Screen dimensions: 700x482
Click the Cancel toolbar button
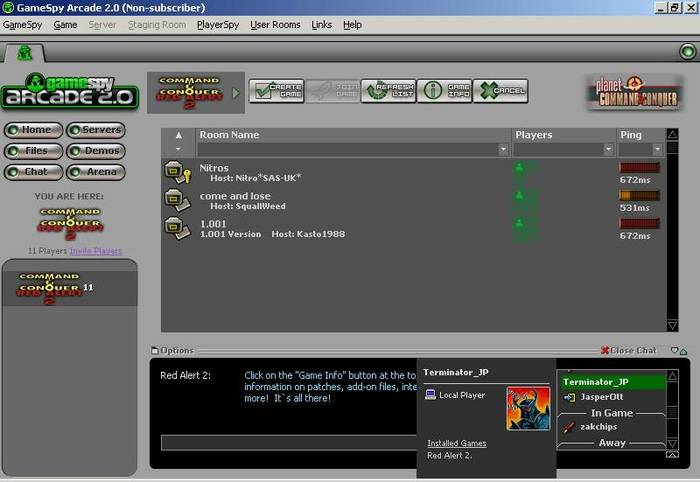pos(500,92)
